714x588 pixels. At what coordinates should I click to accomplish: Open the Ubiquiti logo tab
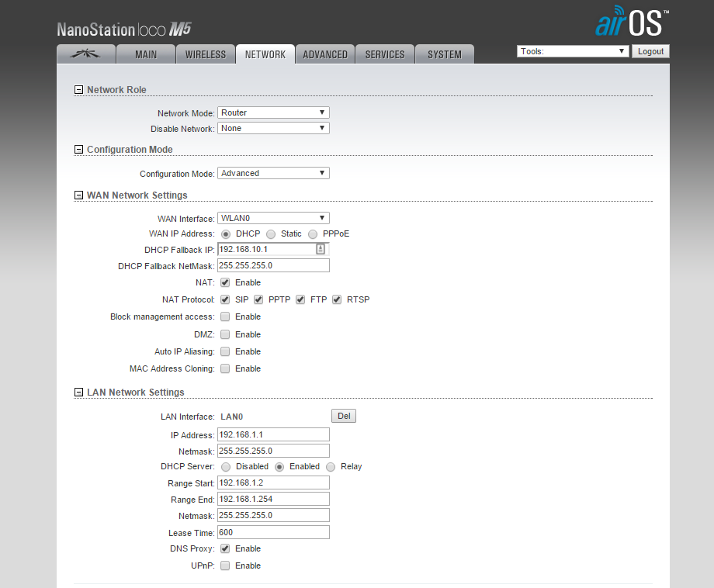[x=86, y=54]
